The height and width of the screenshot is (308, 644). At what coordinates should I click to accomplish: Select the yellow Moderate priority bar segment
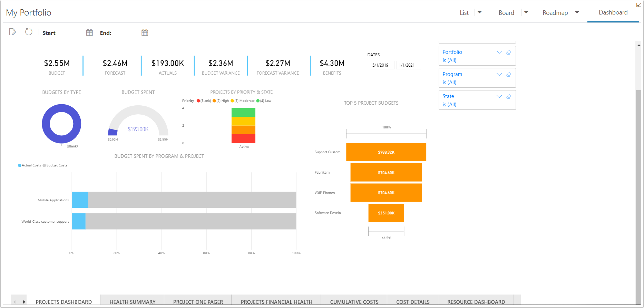point(243,121)
